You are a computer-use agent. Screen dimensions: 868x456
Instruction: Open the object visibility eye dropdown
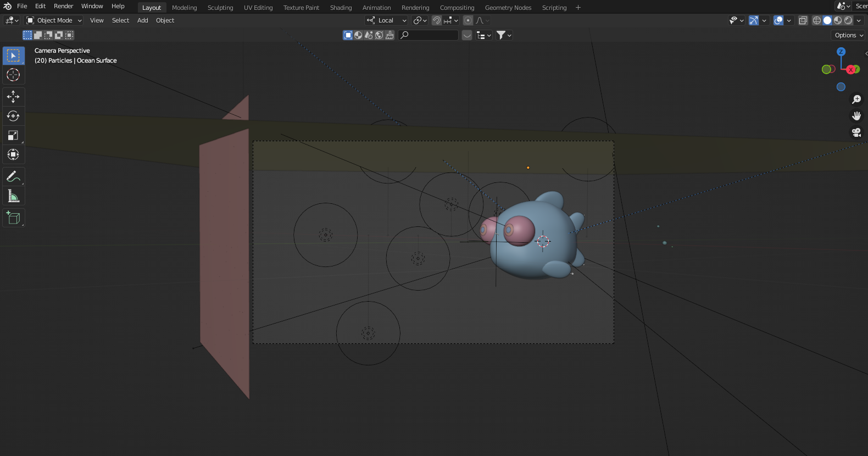click(736, 20)
